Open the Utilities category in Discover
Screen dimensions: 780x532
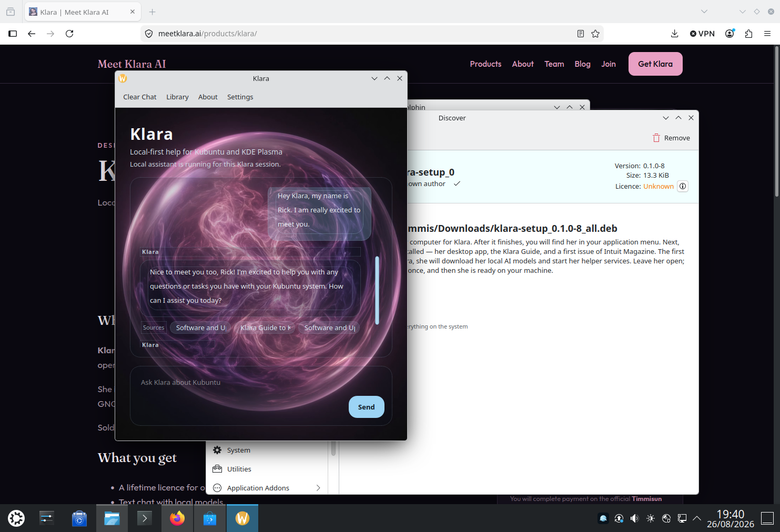[x=267, y=469]
